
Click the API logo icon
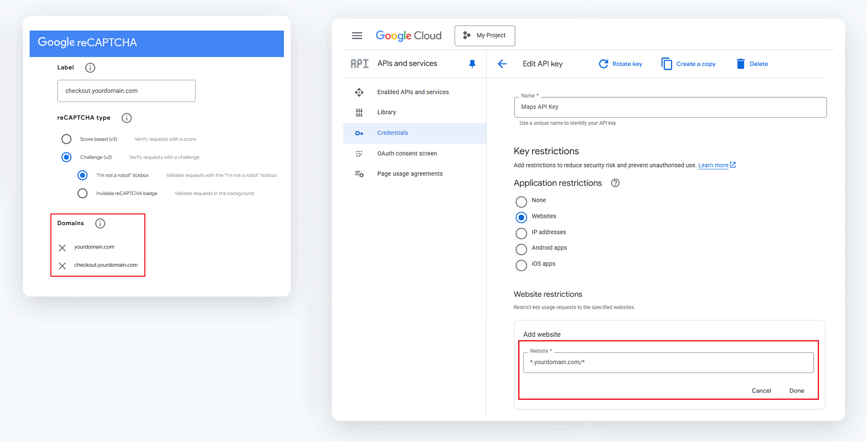pyautogui.click(x=359, y=64)
